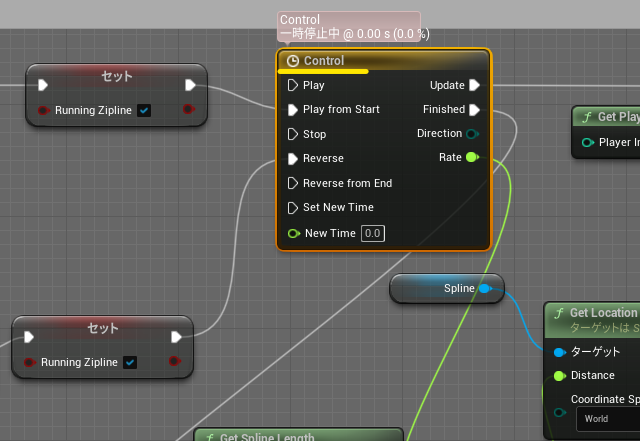This screenshot has height=441, width=640.
Task: Click the Play execution input pin
Action: [x=293, y=85]
